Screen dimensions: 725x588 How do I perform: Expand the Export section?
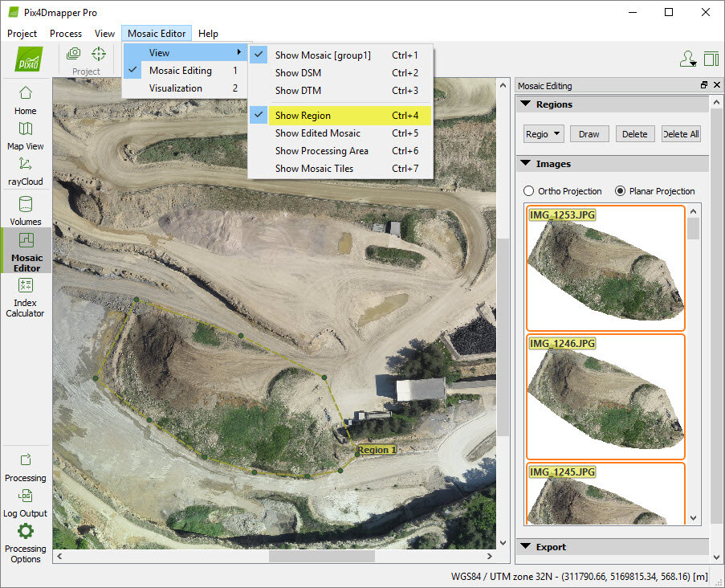(x=526, y=547)
